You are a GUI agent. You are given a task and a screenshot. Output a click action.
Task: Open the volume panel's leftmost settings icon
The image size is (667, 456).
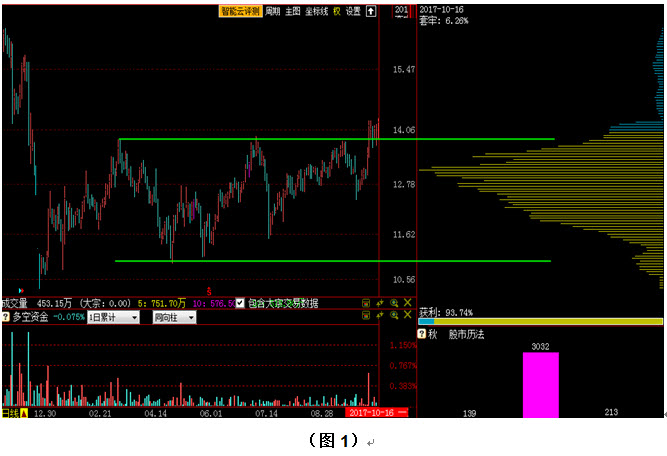pos(366,303)
